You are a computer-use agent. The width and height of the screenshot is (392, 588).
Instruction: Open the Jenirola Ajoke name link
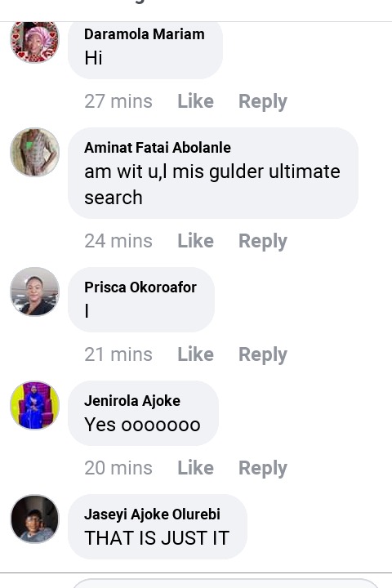tap(132, 401)
